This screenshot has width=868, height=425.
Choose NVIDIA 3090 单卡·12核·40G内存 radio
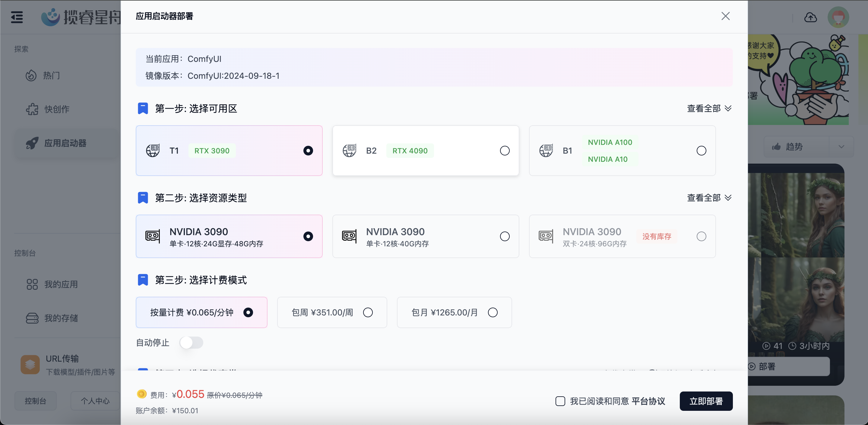pos(505,236)
